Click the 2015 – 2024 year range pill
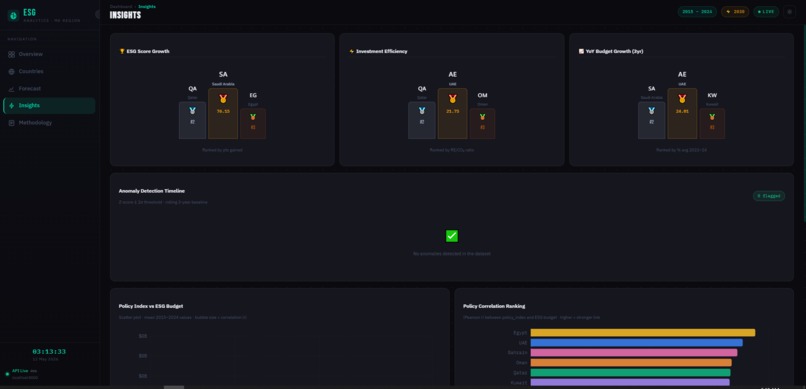Screen dimensions: 806x389 point(697,11)
